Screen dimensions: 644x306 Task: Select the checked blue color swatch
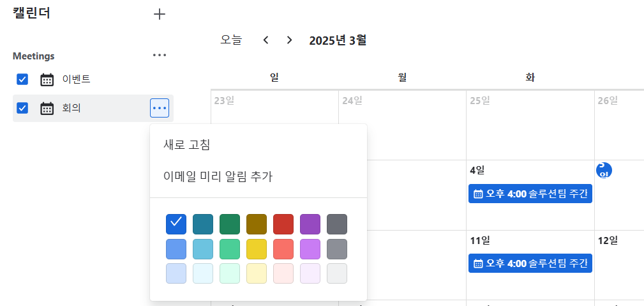coord(176,224)
